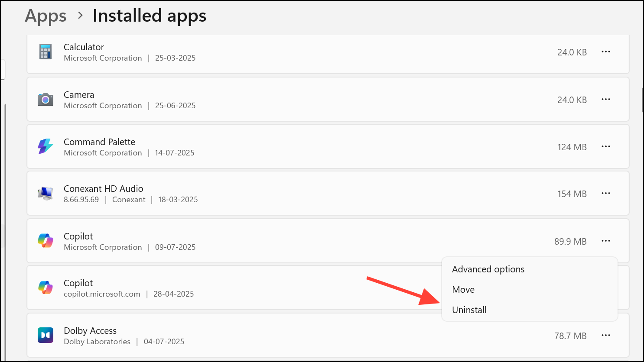Click the copilot.microsoft.com publisher text
The width and height of the screenshot is (644, 362).
click(102, 294)
